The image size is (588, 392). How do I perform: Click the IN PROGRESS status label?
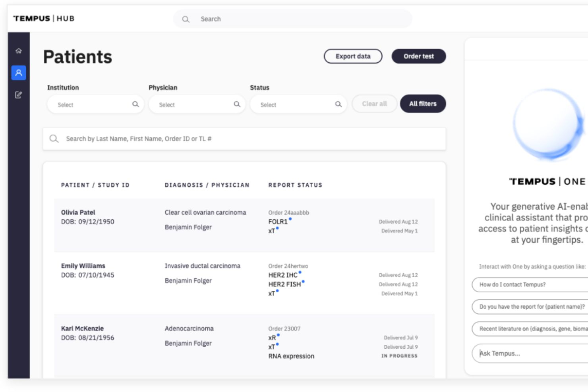(399, 356)
